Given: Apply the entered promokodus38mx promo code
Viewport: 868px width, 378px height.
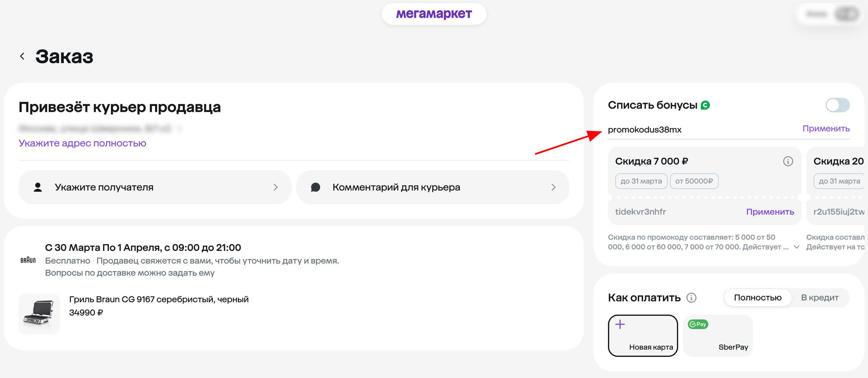Looking at the screenshot, I should click(x=826, y=129).
